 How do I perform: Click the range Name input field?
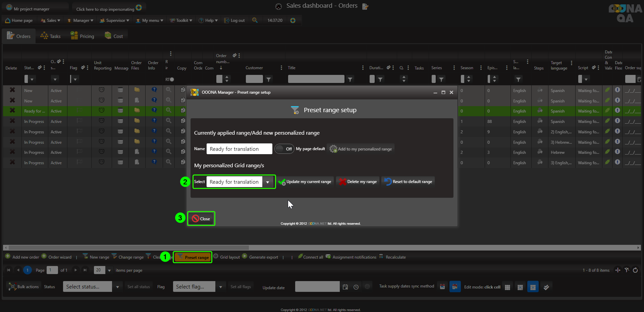239,149
